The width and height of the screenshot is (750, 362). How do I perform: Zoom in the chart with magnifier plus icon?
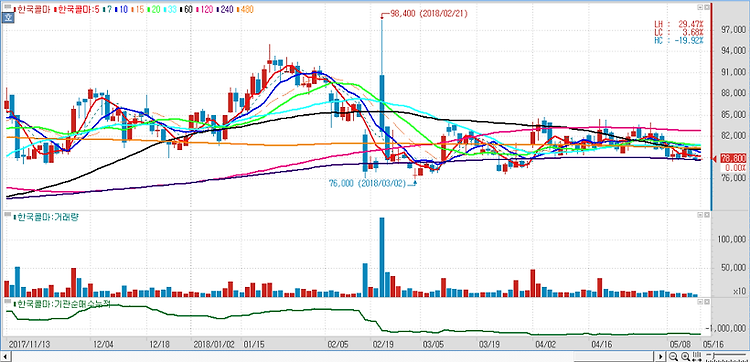click(685, 356)
